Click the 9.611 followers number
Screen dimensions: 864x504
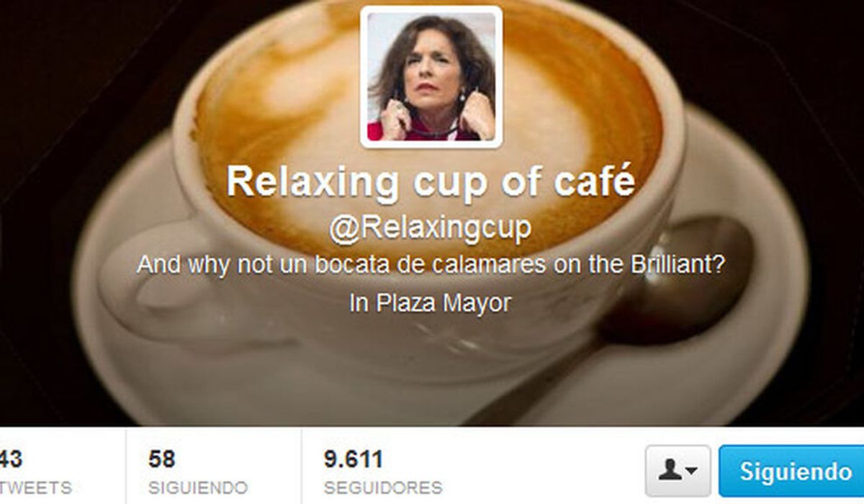(x=354, y=459)
